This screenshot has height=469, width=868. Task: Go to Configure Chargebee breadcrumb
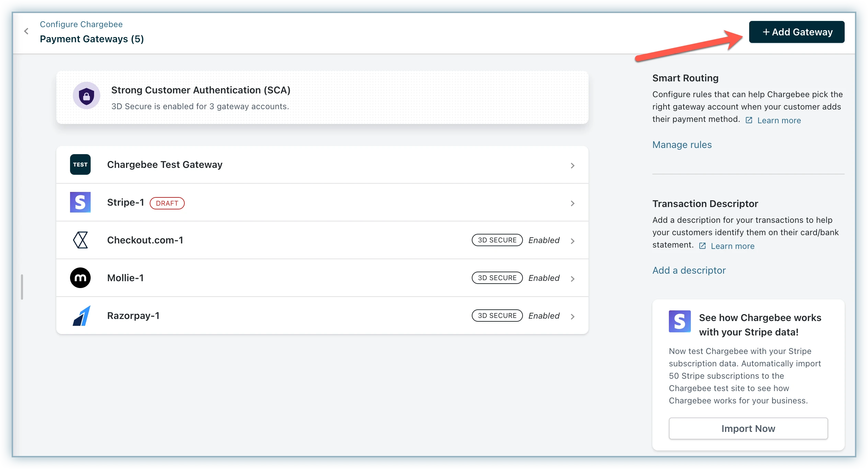[x=81, y=24]
